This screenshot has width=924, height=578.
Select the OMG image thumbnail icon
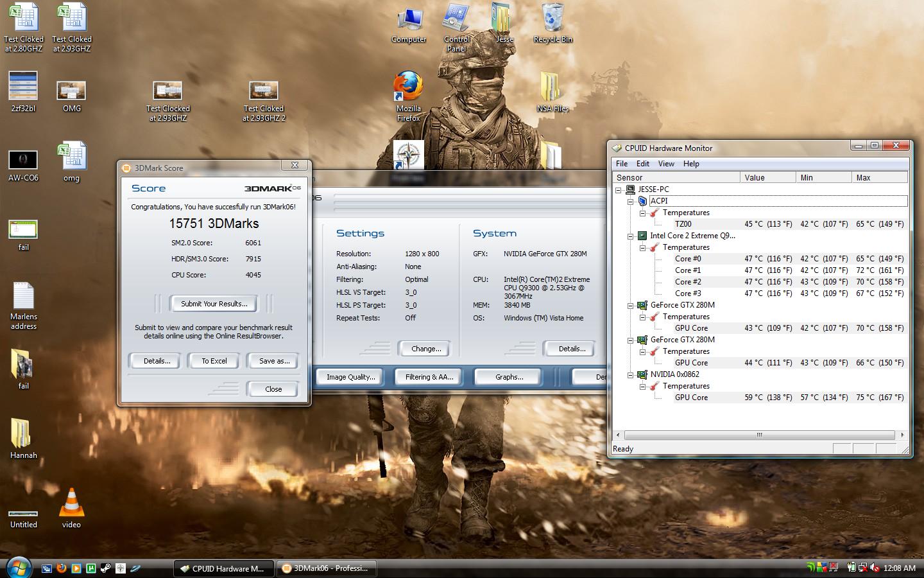71,96
